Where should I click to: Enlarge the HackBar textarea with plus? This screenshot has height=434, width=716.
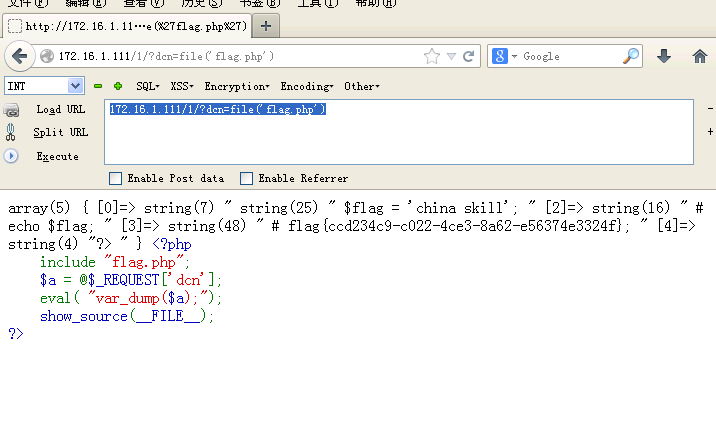coord(710,132)
